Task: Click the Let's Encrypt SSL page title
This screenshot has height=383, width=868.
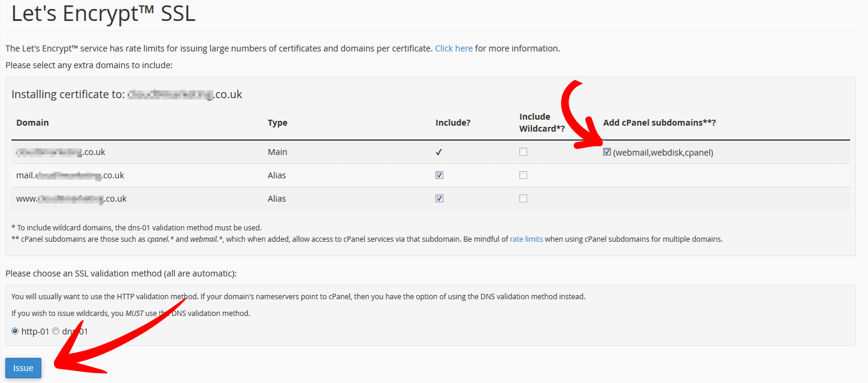Action: tap(102, 14)
